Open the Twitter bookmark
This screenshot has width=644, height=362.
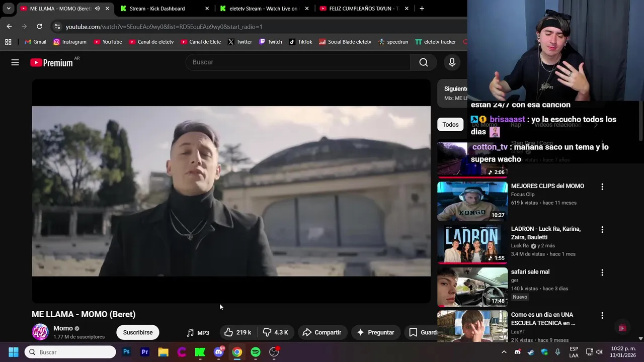click(x=239, y=42)
